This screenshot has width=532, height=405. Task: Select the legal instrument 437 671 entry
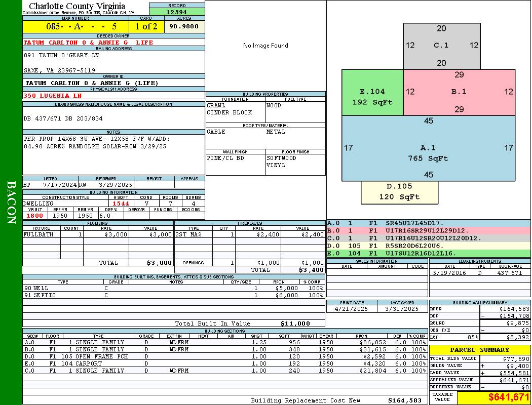click(510, 273)
